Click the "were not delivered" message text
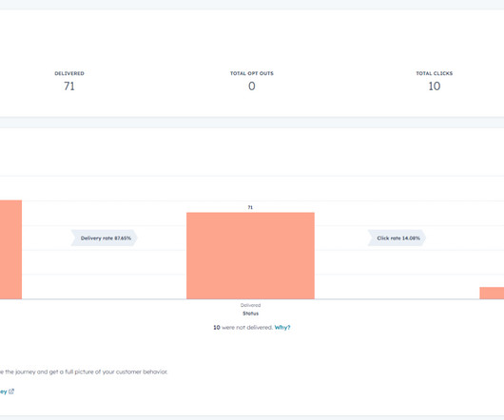The image size is (504, 420). 247,328
